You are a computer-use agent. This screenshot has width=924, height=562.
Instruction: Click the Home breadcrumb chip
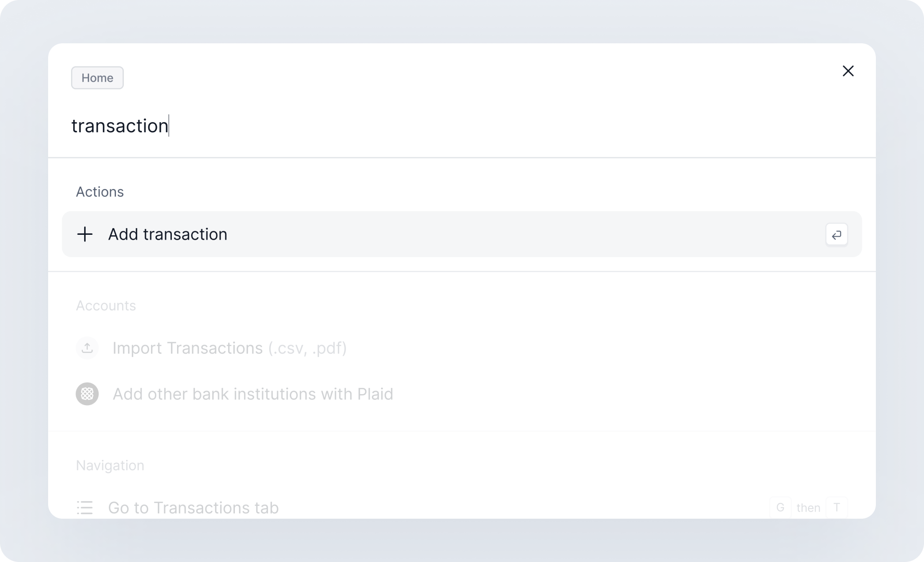[x=97, y=78]
